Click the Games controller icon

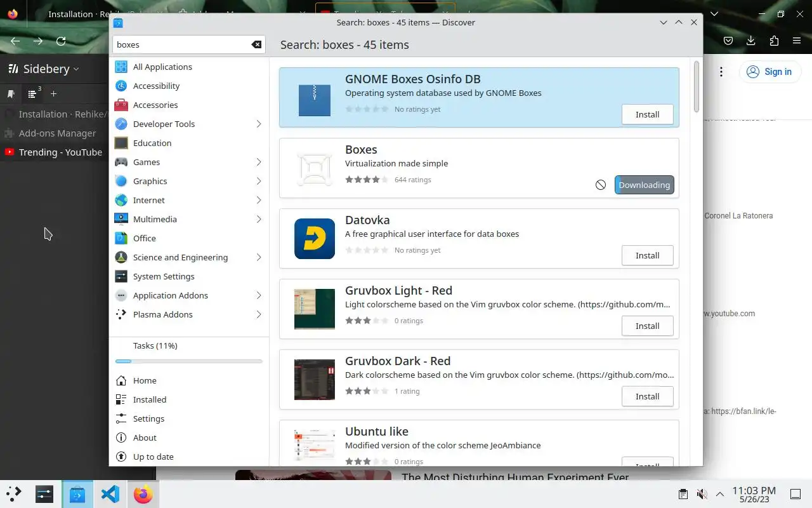(121, 162)
